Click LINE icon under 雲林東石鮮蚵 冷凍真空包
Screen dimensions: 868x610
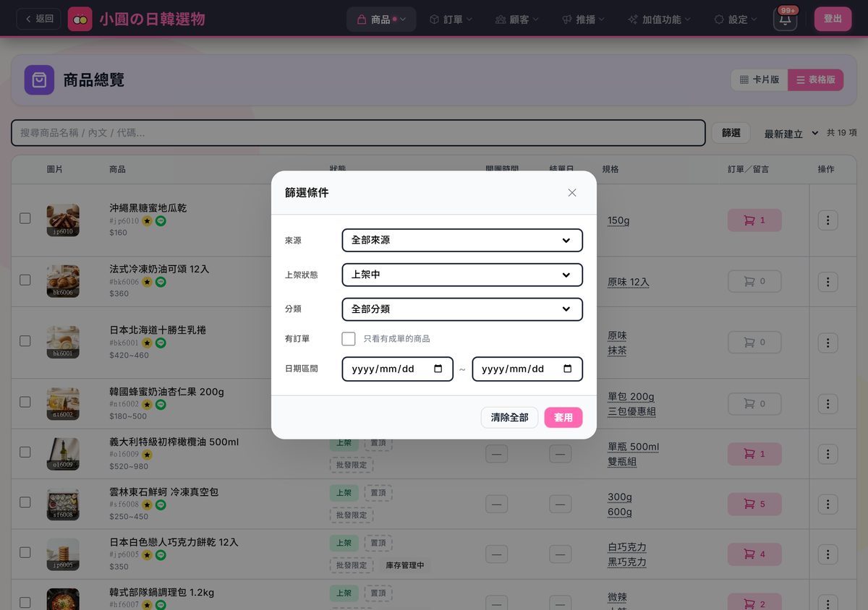pos(161,504)
